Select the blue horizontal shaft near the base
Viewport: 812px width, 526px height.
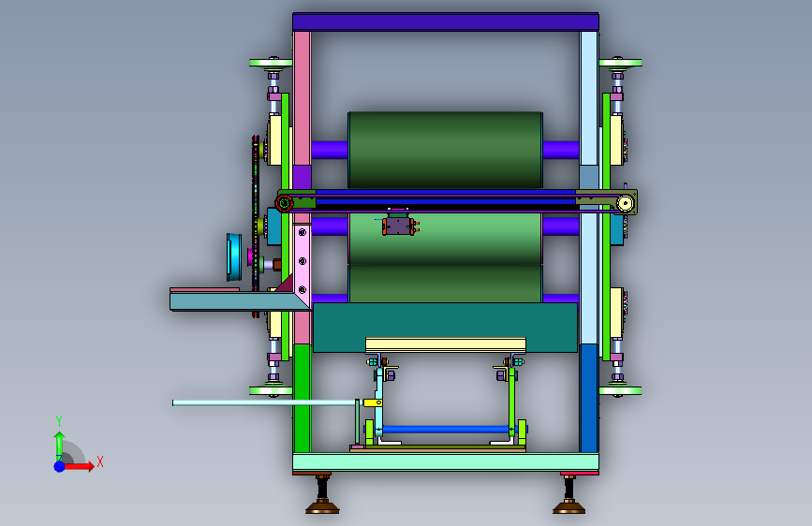(446, 430)
